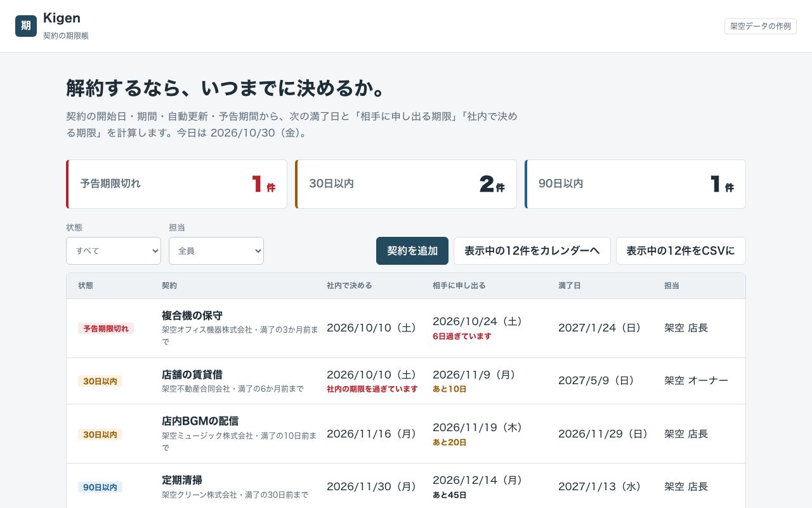Click the red 予告期限切れ status badge in table
Screen dimensions: 812x508
point(106,328)
